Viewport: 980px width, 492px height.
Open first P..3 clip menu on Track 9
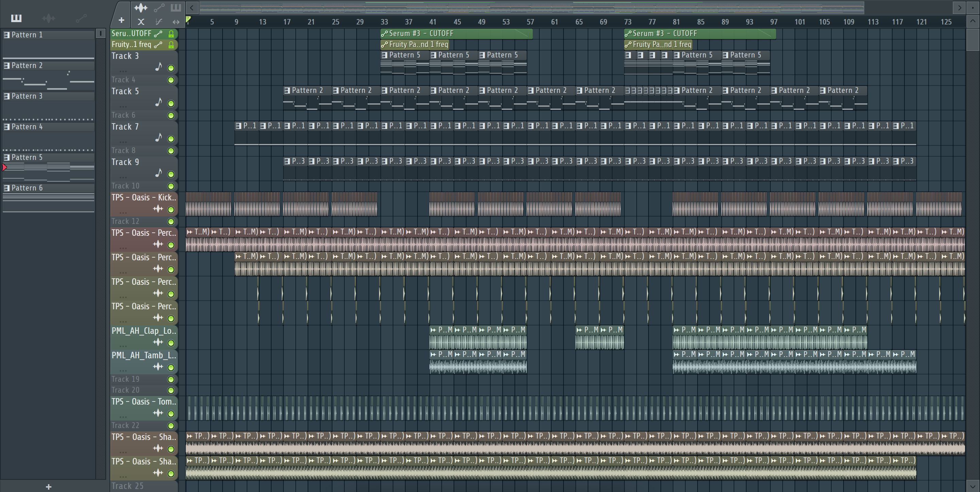click(287, 161)
